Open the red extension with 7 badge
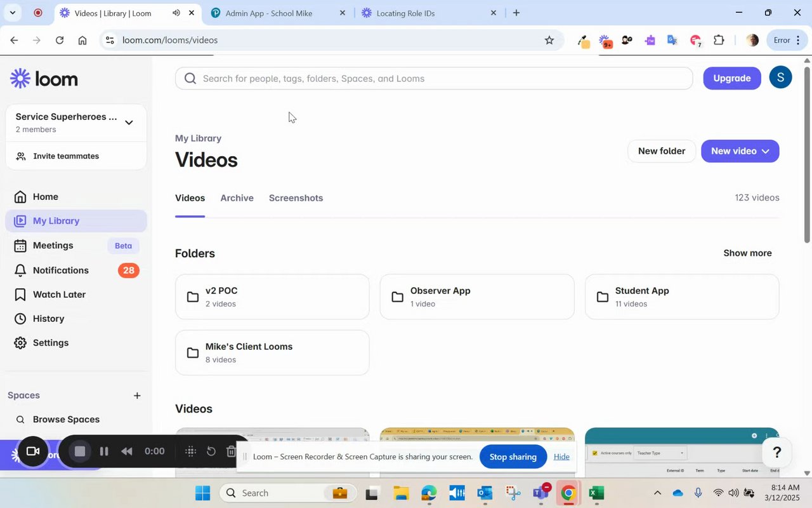812x508 pixels. 695,41
